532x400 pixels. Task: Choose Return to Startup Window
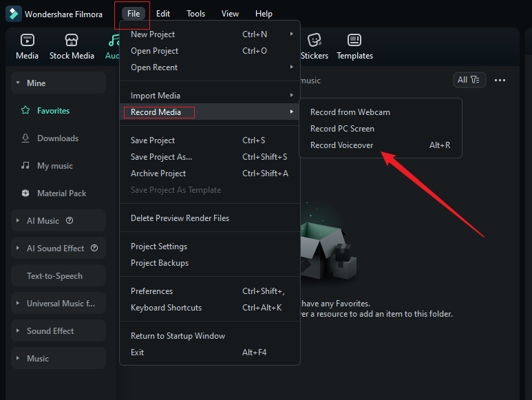[x=210, y=336]
